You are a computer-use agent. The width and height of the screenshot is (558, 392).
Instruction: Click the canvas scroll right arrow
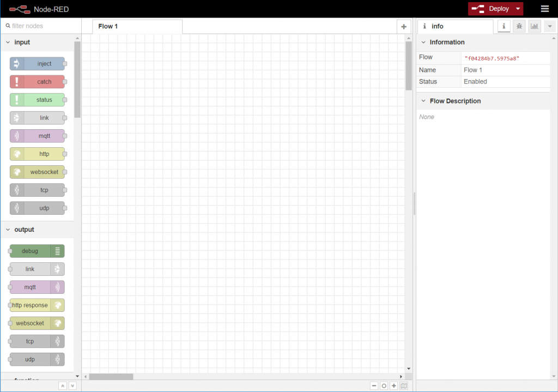tap(401, 376)
